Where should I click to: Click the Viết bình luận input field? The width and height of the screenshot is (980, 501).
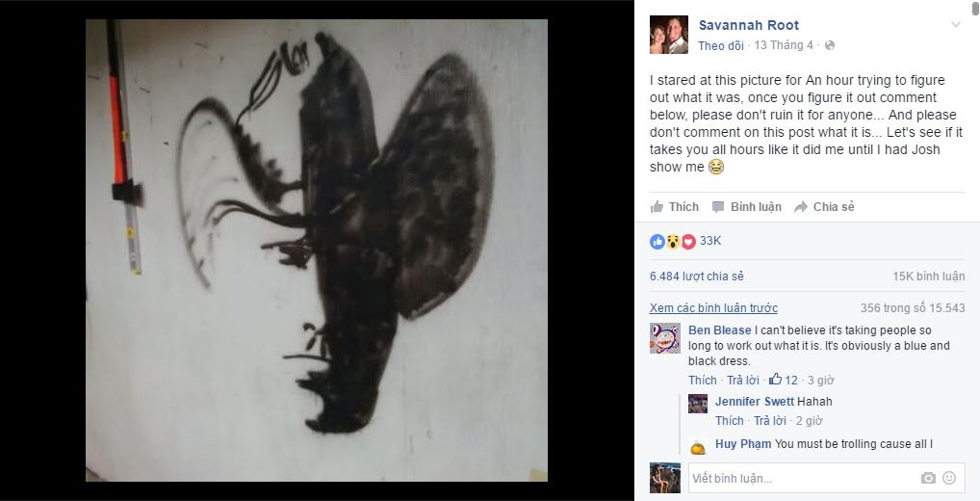coord(803,479)
